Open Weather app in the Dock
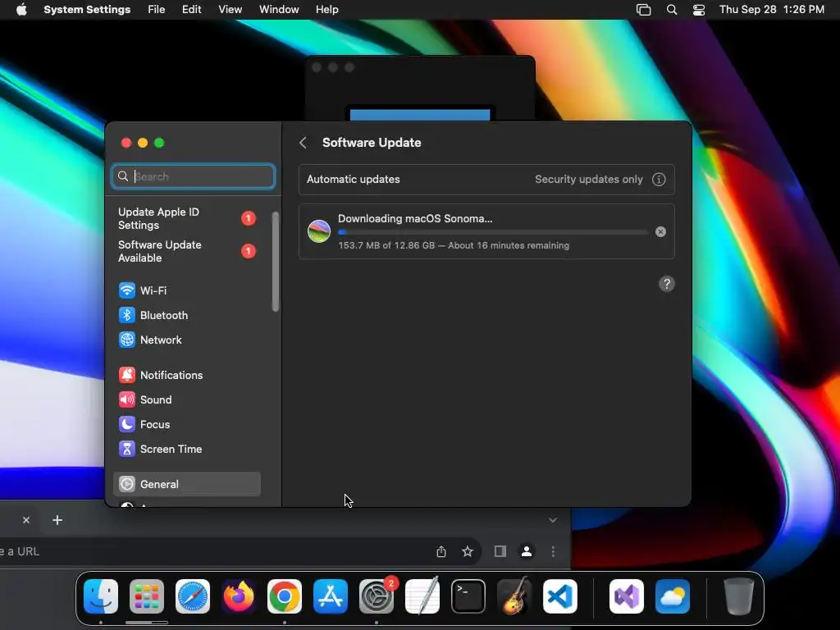This screenshot has height=630, width=840. click(673, 596)
